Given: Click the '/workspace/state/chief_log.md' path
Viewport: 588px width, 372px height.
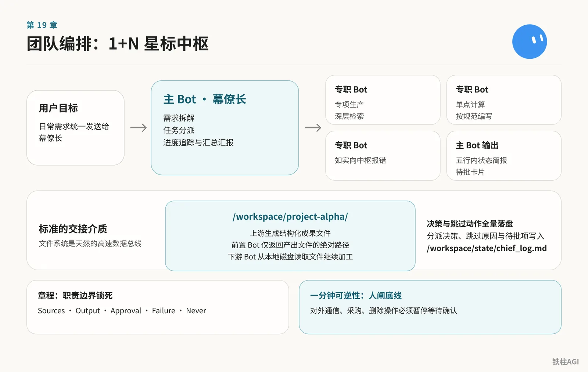Looking at the screenshot, I should click(x=487, y=248).
